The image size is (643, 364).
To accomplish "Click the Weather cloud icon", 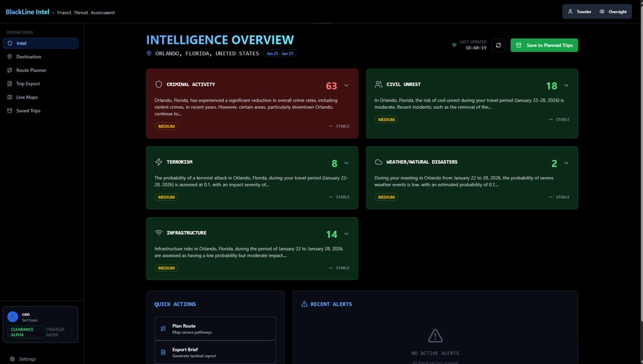I will click(x=379, y=162).
